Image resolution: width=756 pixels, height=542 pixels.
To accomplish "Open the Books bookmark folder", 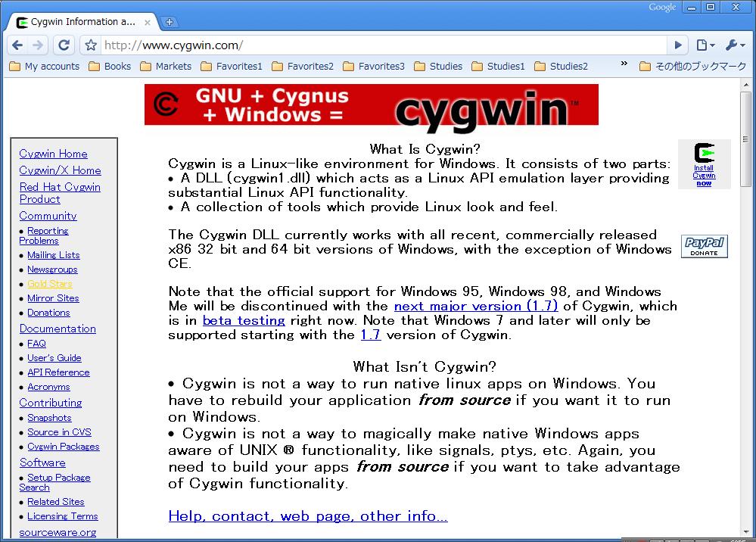I will (x=110, y=66).
